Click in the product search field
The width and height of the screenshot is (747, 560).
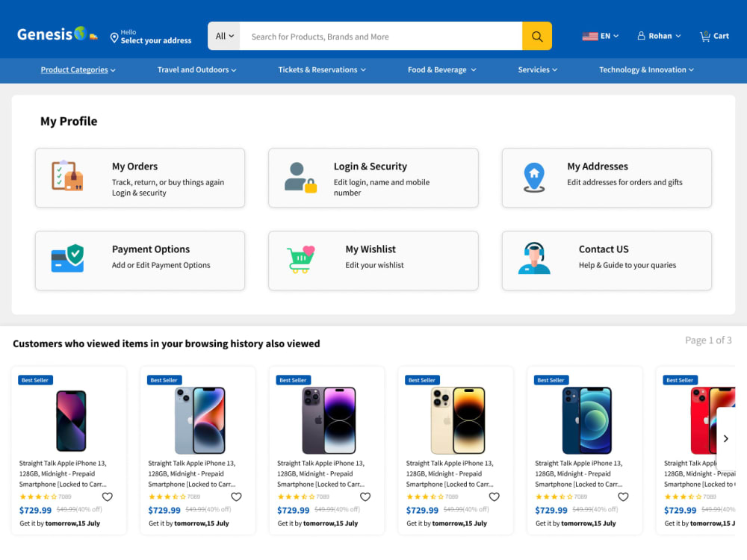pyautogui.click(x=381, y=36)
